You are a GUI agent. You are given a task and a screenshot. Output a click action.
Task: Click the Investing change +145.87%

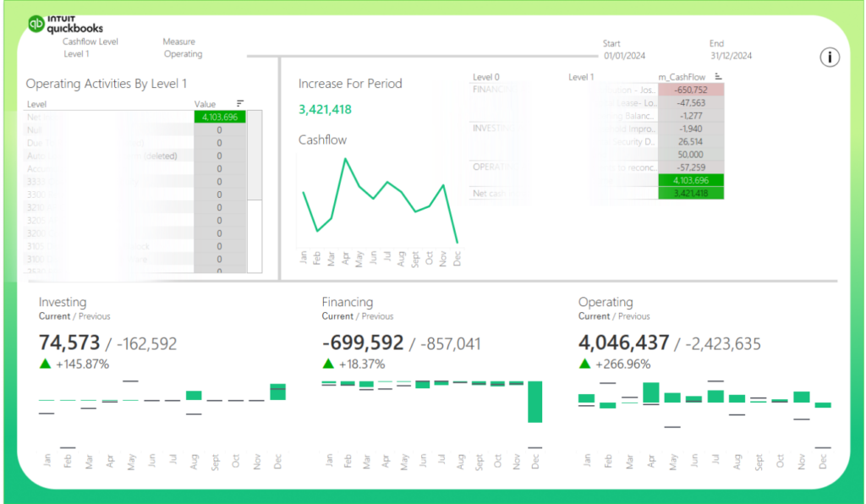point(82,364)
